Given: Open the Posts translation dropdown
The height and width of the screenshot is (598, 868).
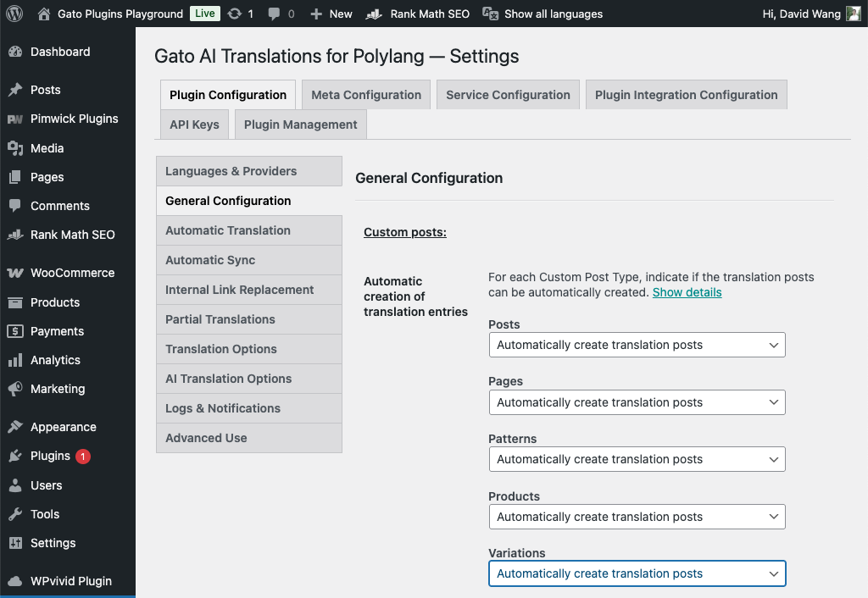Looking at the screenshot, I should [637, 345].
